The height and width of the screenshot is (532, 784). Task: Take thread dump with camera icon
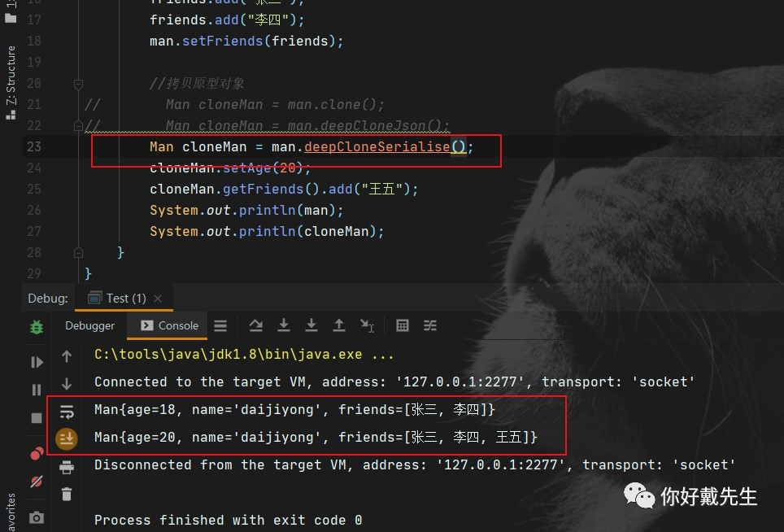[x=37, y=517]
